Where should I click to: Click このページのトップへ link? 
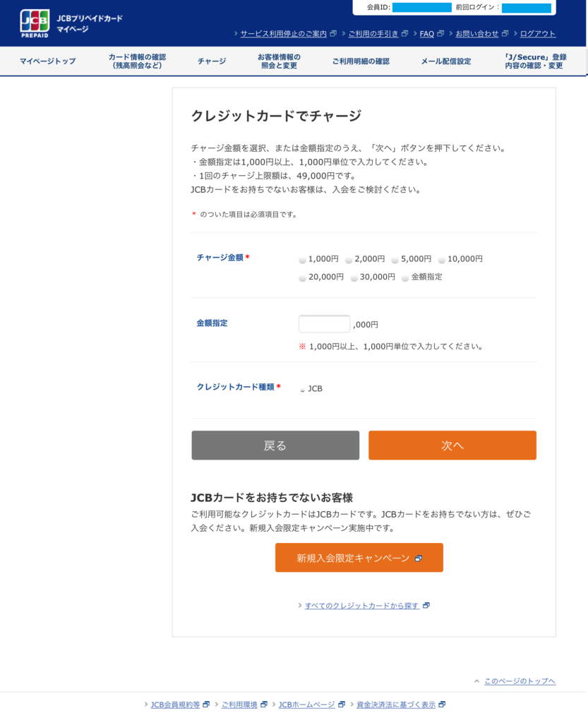[520, 681]
